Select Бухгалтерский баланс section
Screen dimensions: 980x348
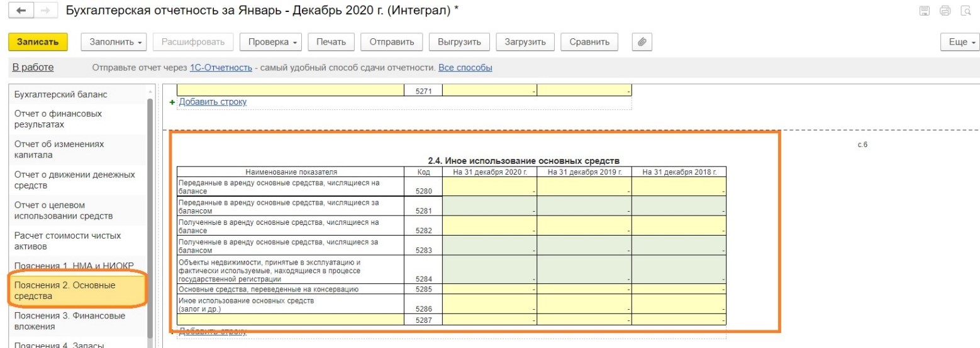click(x=78, y=94)
